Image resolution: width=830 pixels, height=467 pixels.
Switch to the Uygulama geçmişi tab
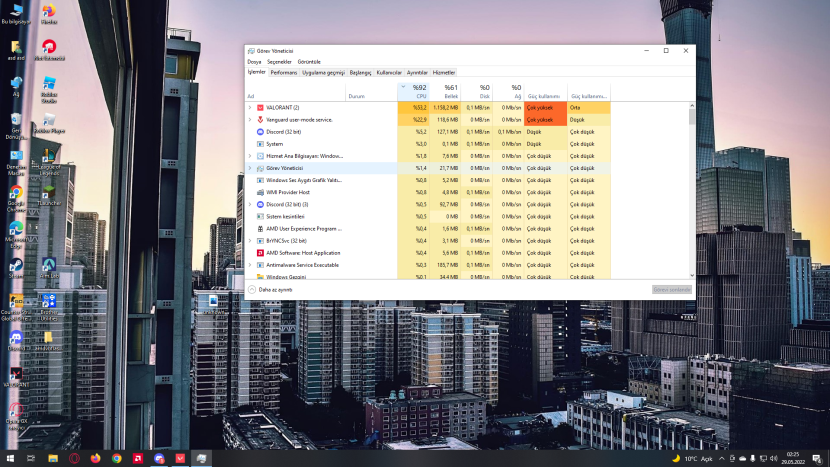(x=323, y=73)
